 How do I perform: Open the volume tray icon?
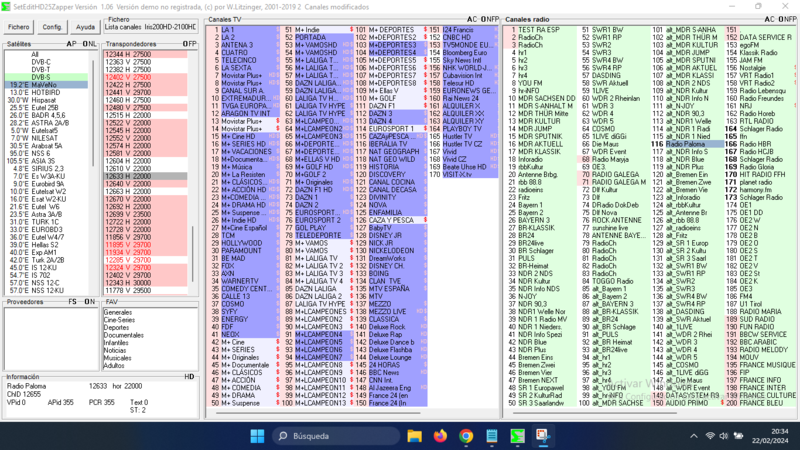point(723,436)
